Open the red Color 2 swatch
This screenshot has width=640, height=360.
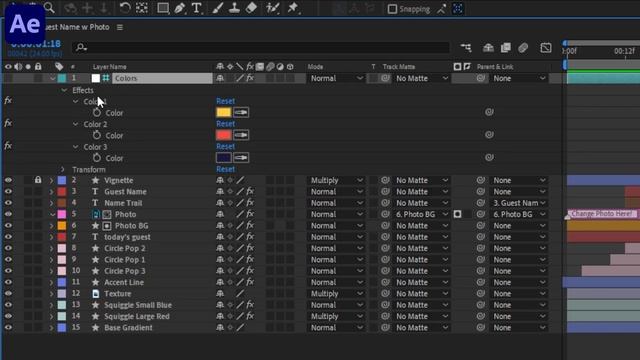pyautogui.click(x=224, y=135)
